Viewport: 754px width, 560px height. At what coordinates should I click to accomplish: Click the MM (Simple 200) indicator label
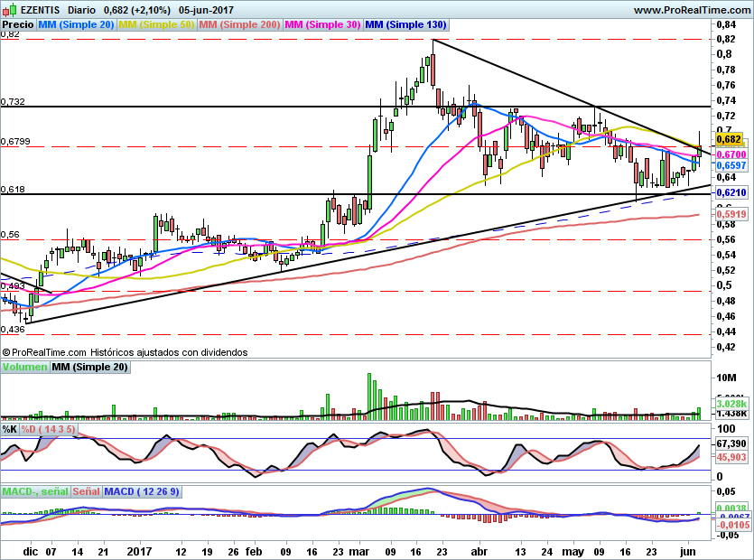(238, 24)
